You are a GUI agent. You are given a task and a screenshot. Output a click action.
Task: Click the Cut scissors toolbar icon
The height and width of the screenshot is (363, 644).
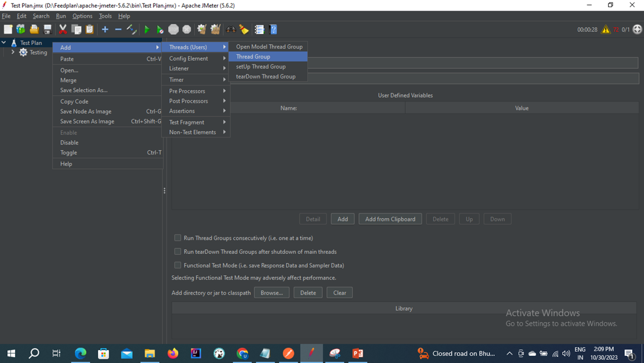point(63,29)
